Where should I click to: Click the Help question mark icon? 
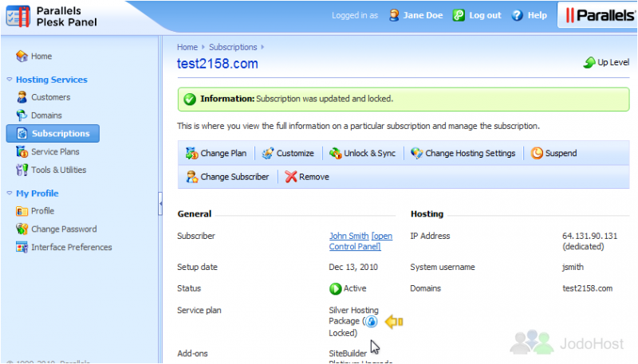click(x=517, y=15)
